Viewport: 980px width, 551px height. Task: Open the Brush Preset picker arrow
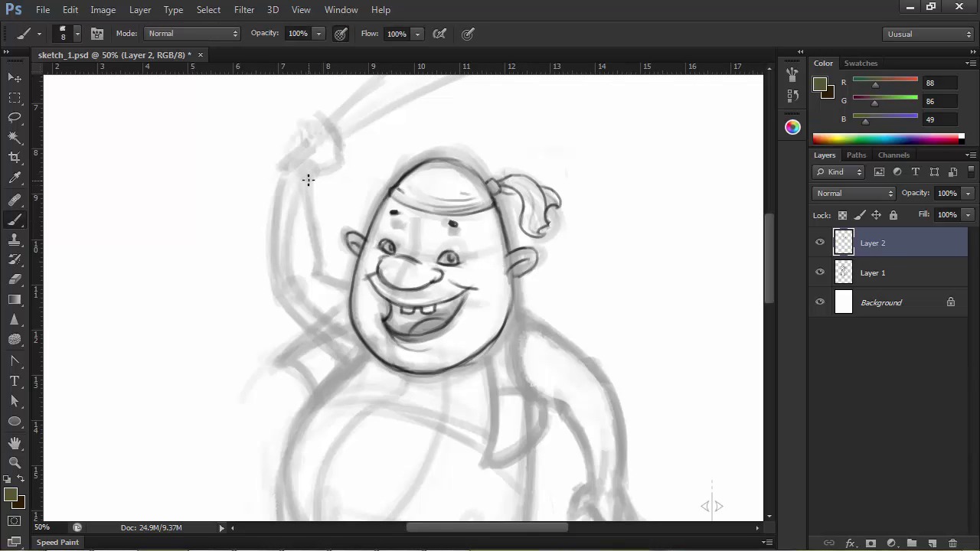(77, 34)
